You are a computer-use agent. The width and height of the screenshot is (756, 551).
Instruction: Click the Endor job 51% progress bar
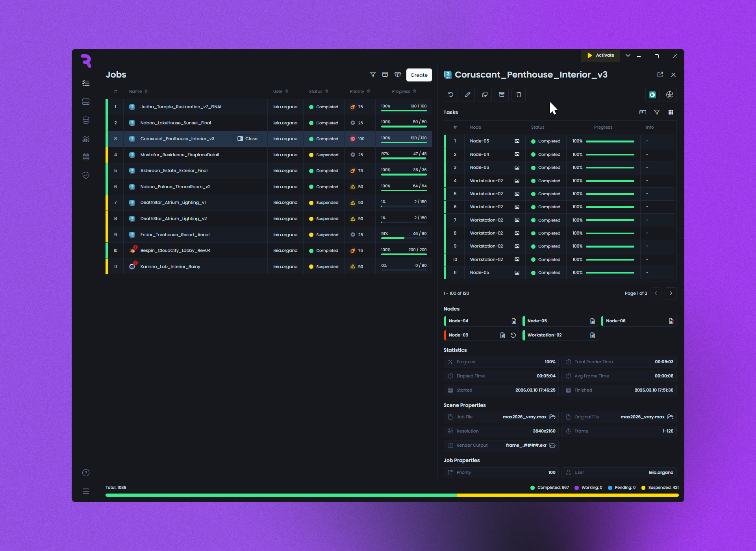point(404,238)
